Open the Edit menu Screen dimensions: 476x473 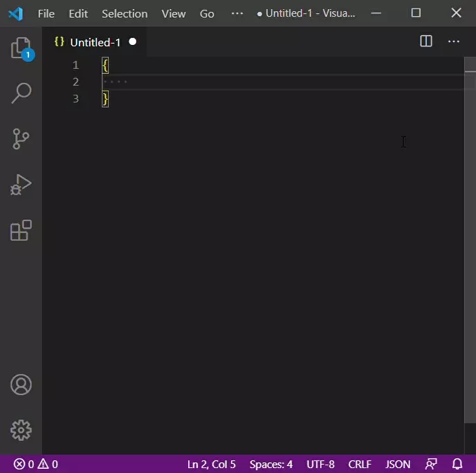point(78,14)
